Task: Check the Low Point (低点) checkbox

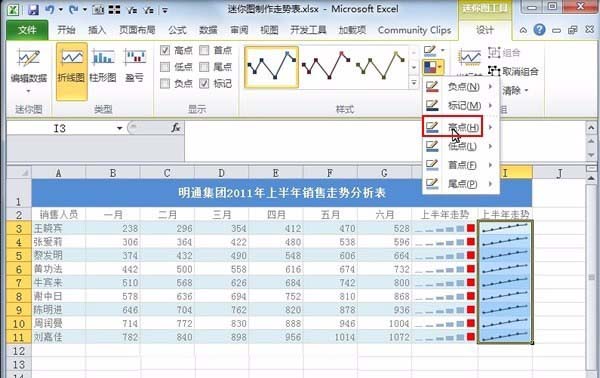Action: click(x=165, y=67)
